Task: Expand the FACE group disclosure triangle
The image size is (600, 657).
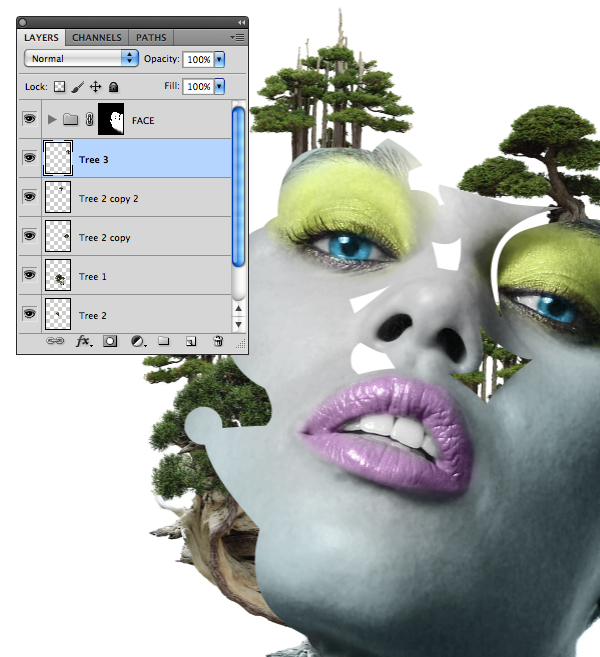Action: (52, 120)
